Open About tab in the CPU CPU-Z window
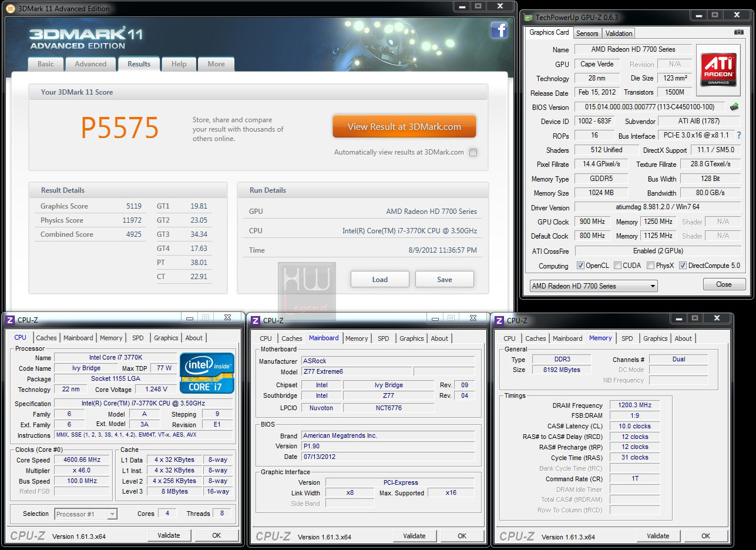756x550 pixels. [194, 338]
